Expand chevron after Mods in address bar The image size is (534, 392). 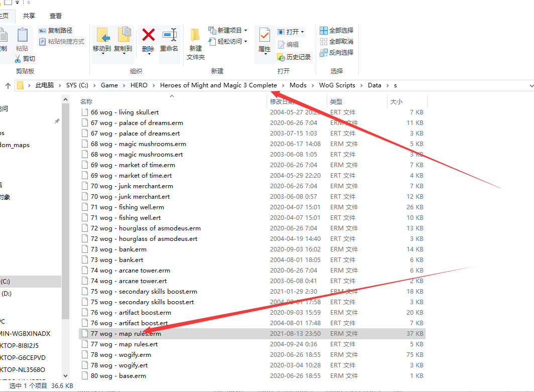tap(313, 85)
